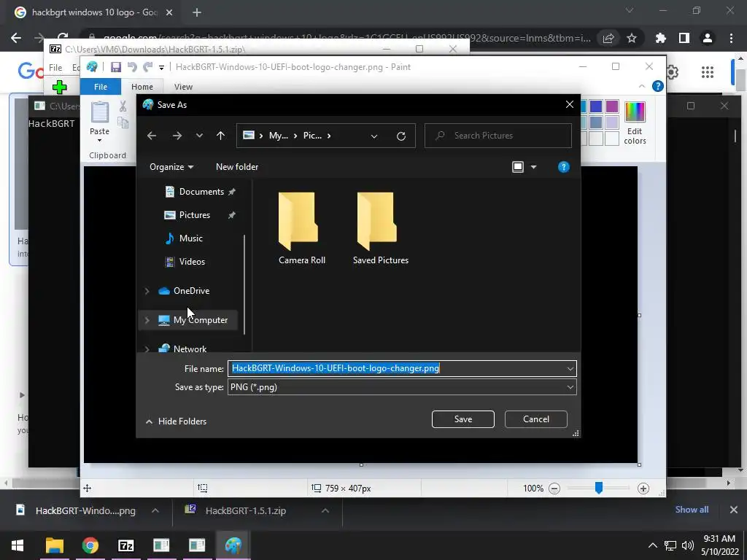747x560 pixels.
Task: Create a New folder
Action: click(237, 167)
